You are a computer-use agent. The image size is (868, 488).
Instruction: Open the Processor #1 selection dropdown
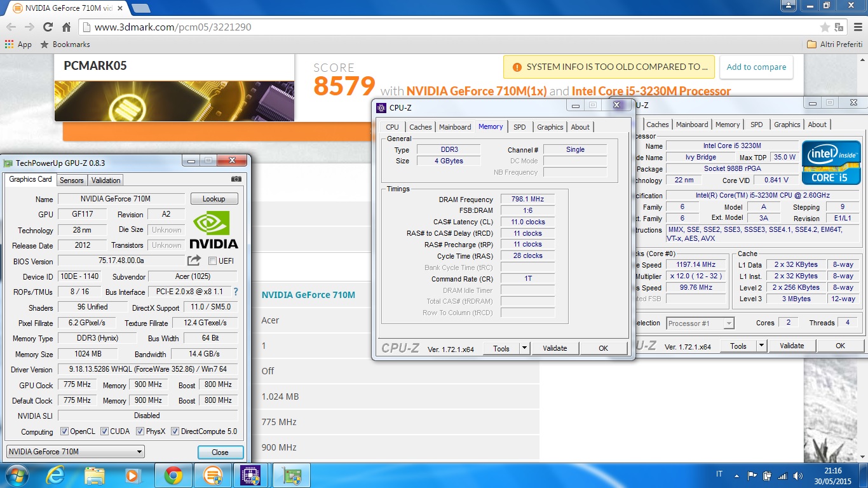(700, 323)
